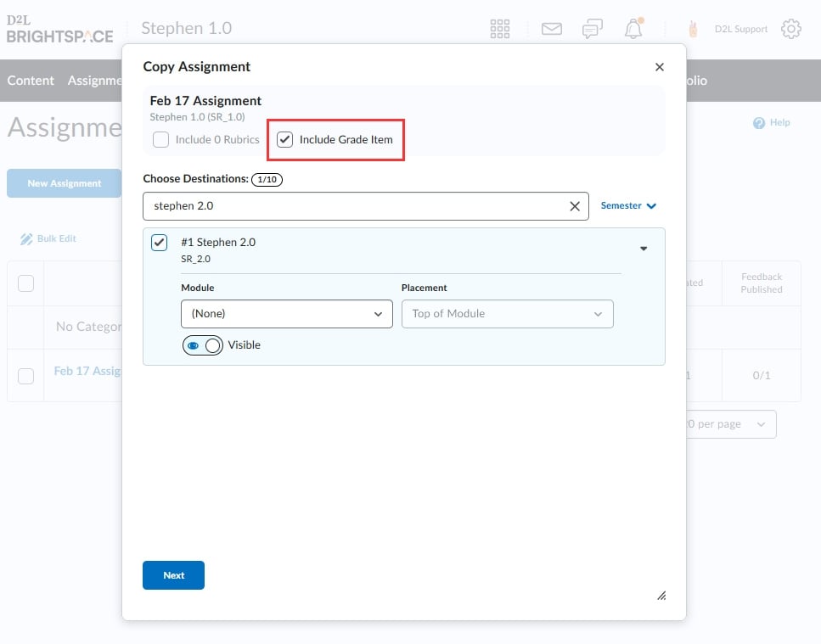Grab the dialog resize handle corner
This screenshot has height=644, width=821.
(661, 596)
